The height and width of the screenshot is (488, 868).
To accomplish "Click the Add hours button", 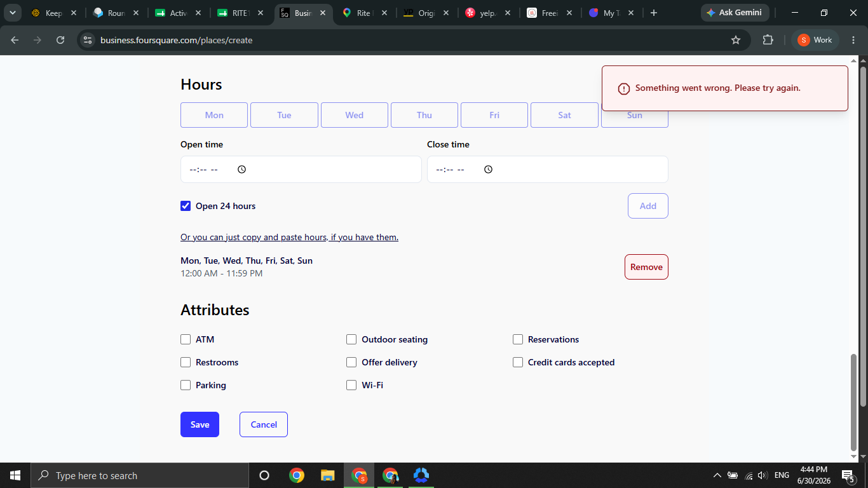I will click(x=648, y=206).
